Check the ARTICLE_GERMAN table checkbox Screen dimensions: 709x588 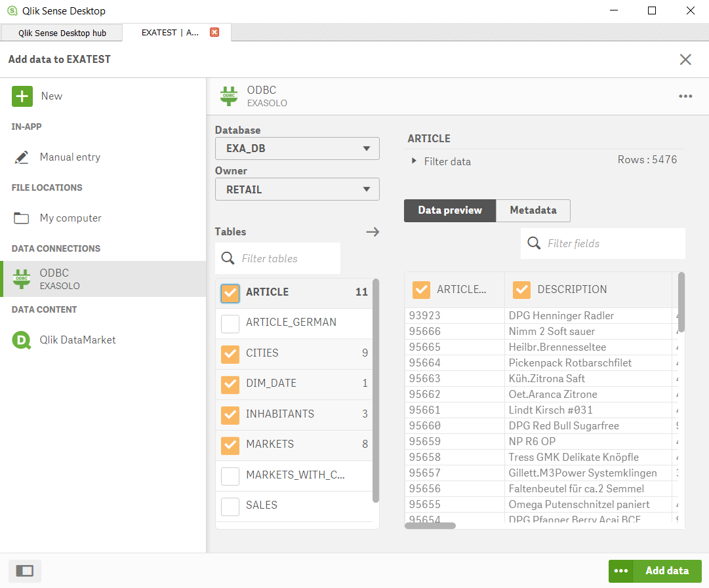[x=230, y=323]
